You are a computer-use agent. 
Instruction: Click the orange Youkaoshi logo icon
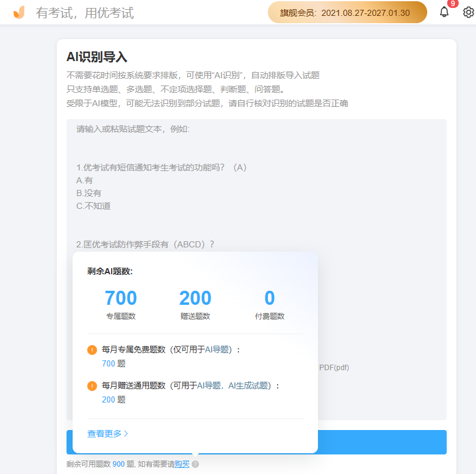19,12
